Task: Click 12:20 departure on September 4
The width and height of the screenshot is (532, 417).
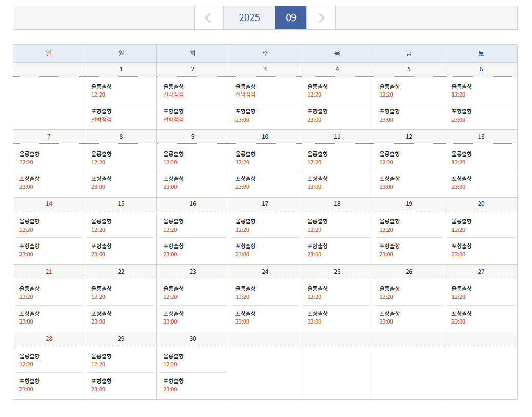Action: click(314, 94)
